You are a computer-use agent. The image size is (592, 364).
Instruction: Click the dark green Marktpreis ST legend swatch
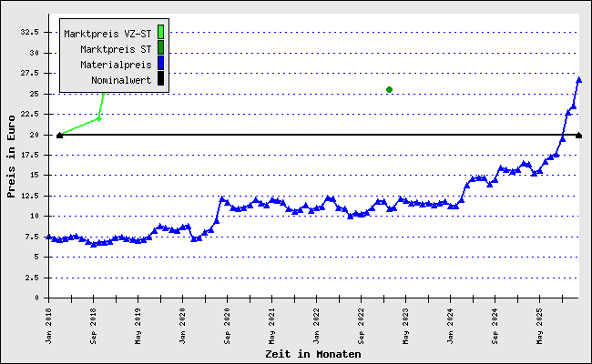click(x=160, y=48)
